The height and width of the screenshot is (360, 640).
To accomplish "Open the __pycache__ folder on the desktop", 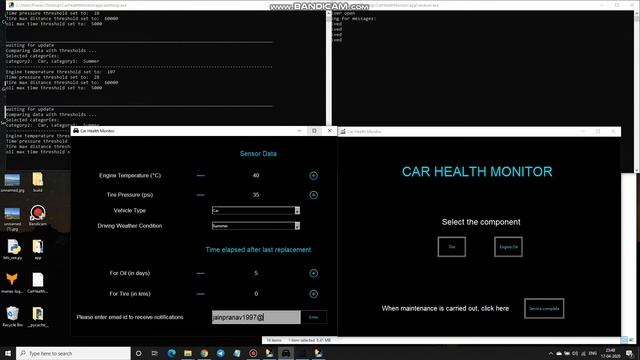I will point(38,317).
